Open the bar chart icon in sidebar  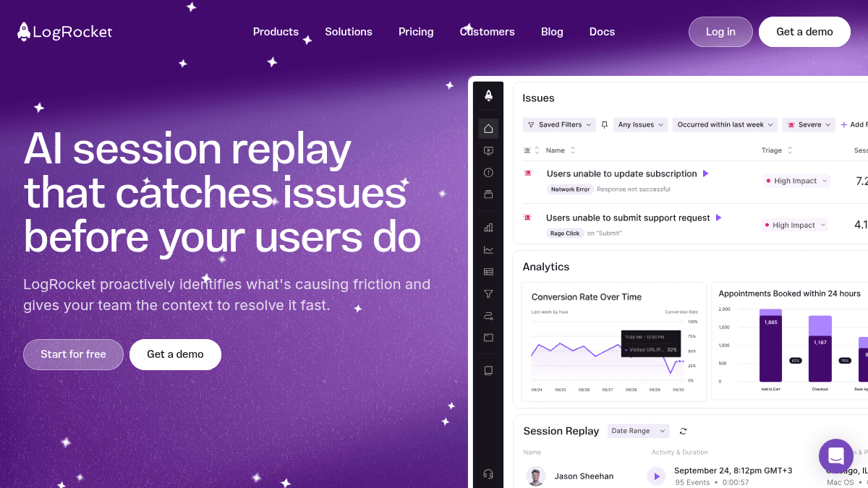[x=488, y=227]
